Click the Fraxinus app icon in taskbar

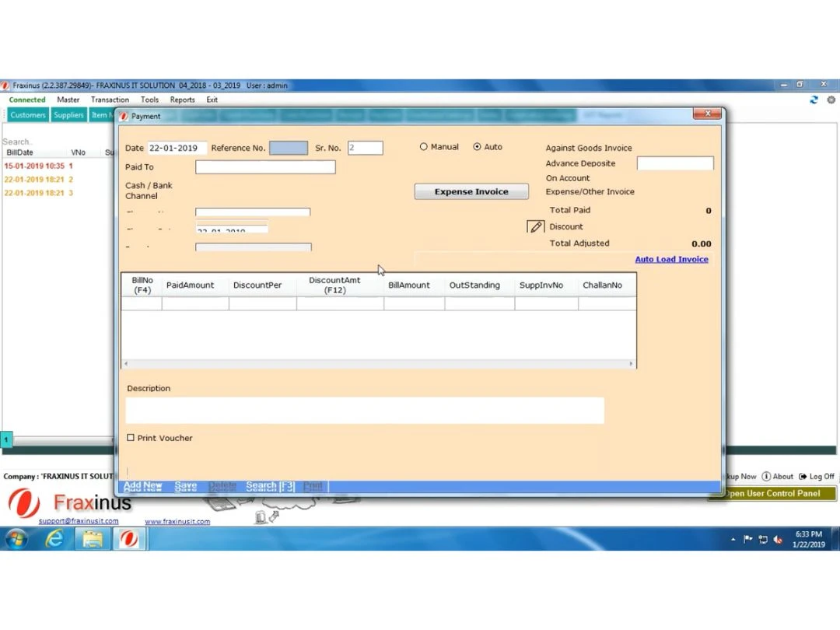pos(129,538)
